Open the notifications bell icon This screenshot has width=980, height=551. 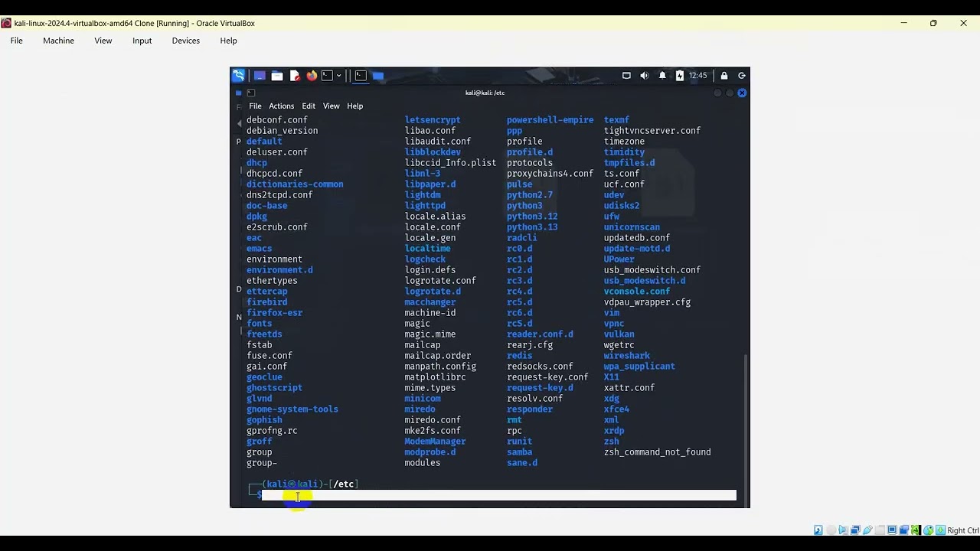(x=662, y=76)
